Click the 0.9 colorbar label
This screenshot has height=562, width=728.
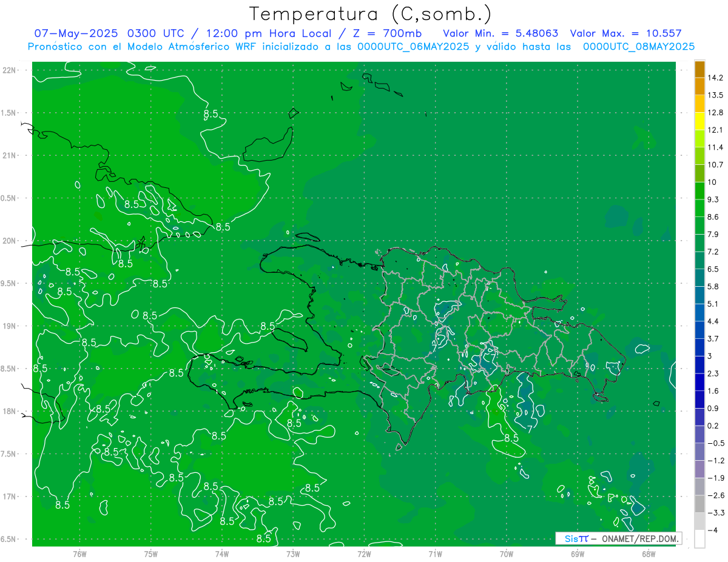pos(713,409)
